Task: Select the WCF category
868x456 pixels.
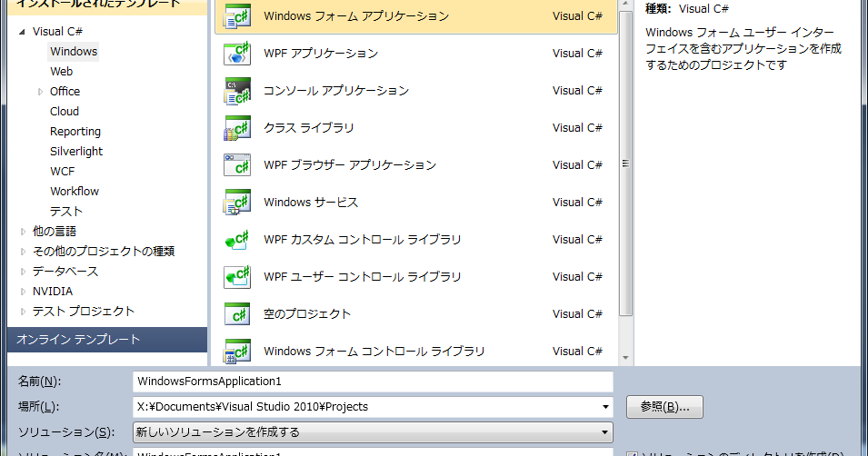Action: pyautogui.click(x=62, y=172)
